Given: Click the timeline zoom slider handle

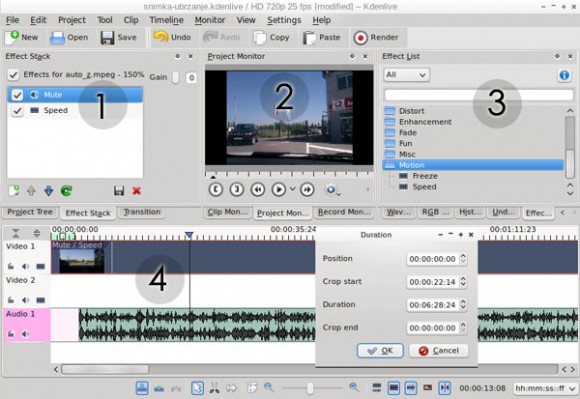Looking at the screenshot, I should pos(310,388).
